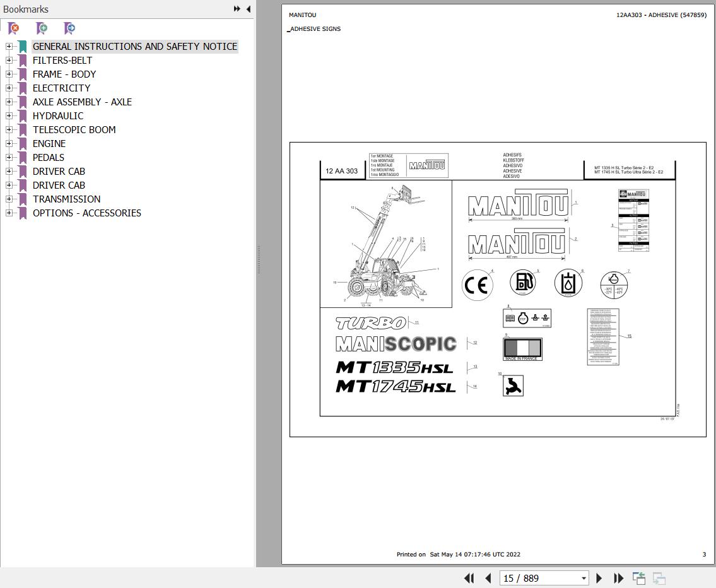Click the bookmark icon beside ELECTRICITY
Screen dimensions: 716x588
coord(22,88)
